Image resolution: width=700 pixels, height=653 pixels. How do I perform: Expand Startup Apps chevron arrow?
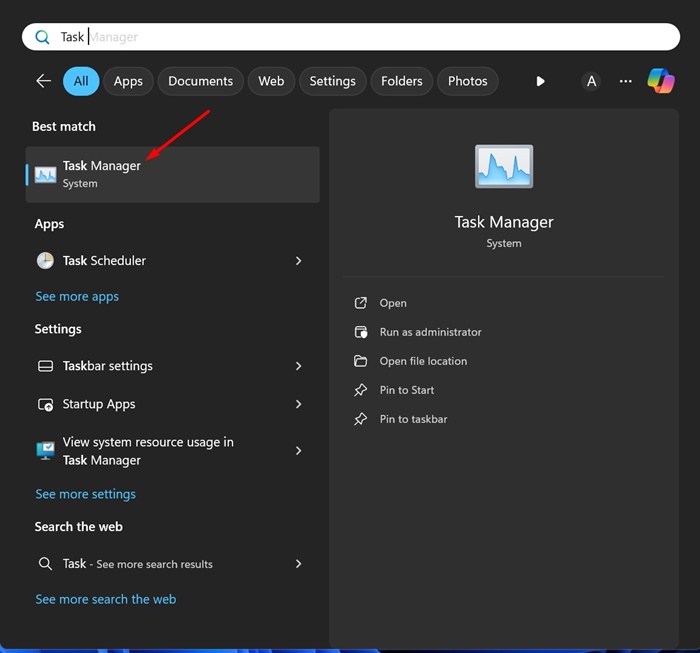coord(298,404)
